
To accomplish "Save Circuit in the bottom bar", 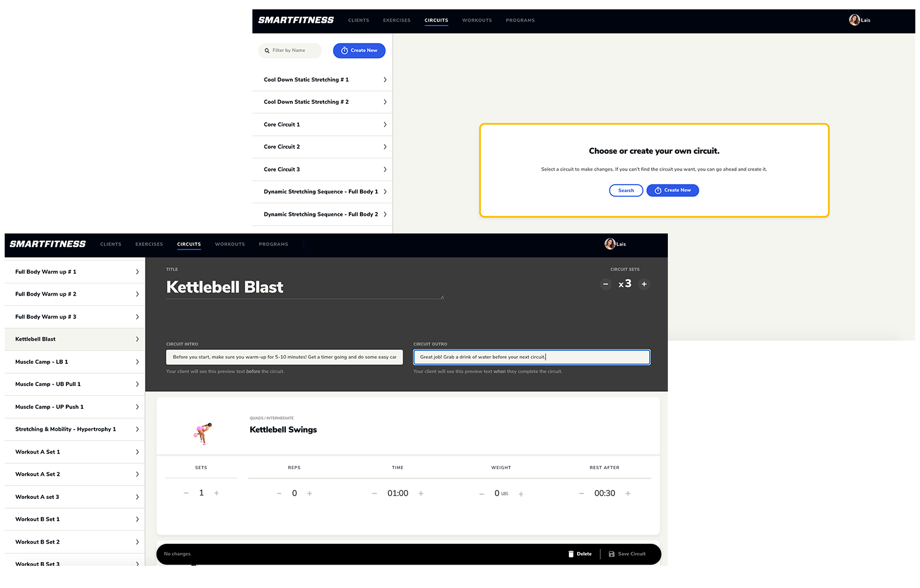I will click(x=627, y=554).
